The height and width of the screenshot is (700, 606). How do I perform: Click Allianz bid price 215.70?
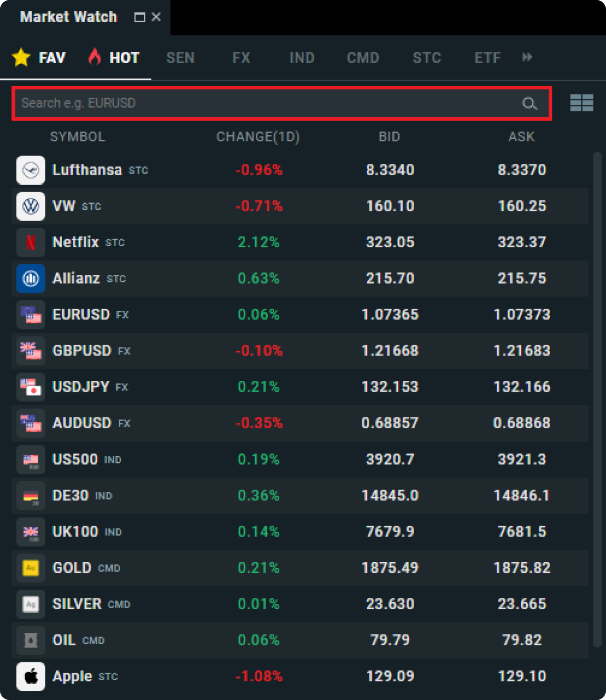[x=390, y=278]
